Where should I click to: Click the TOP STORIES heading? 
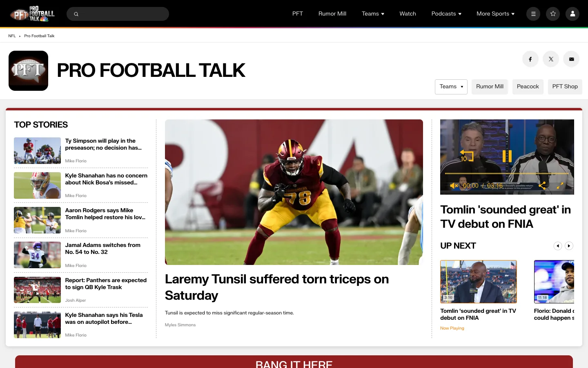[x=41, y=125]
